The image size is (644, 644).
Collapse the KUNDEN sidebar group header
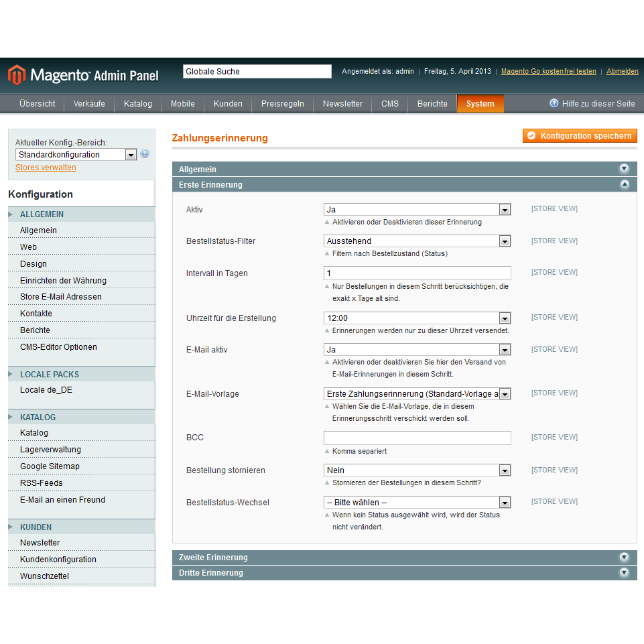point(81,527)
